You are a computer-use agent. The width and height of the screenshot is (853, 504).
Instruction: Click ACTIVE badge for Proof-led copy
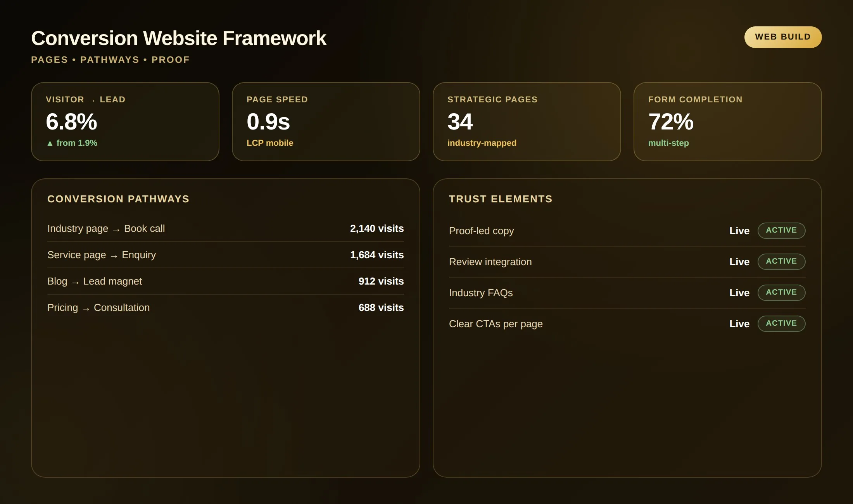click(x=781, y=231)
